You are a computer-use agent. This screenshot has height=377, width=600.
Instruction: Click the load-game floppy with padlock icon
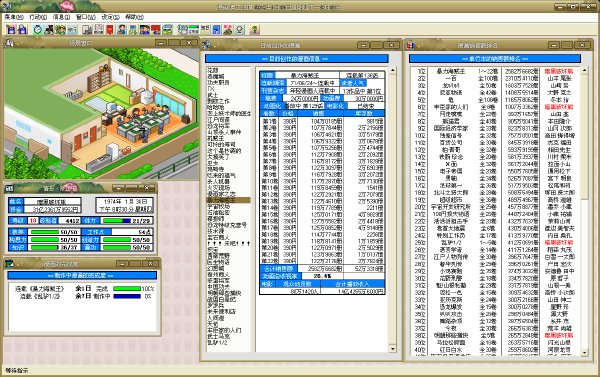pyautogui.click(x=23, y=29)
